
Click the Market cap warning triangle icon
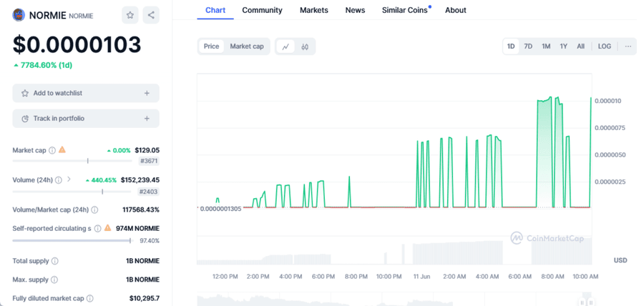[x=62, y=150]
